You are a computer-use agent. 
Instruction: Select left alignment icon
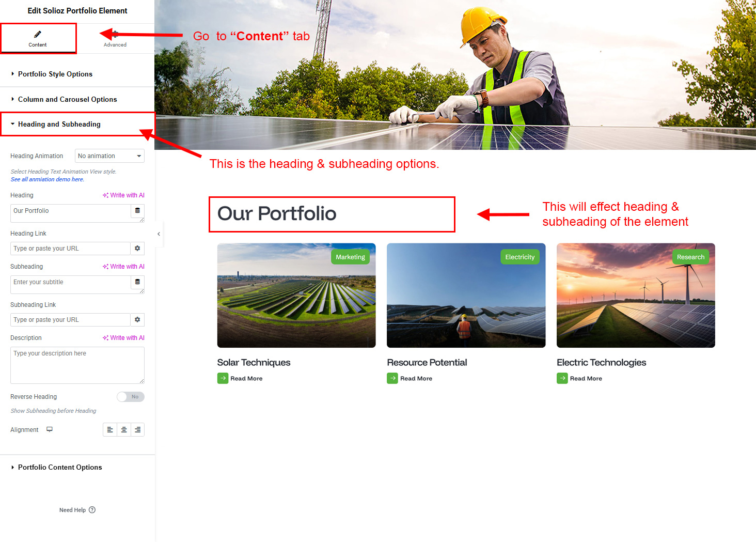coord(110,430)
